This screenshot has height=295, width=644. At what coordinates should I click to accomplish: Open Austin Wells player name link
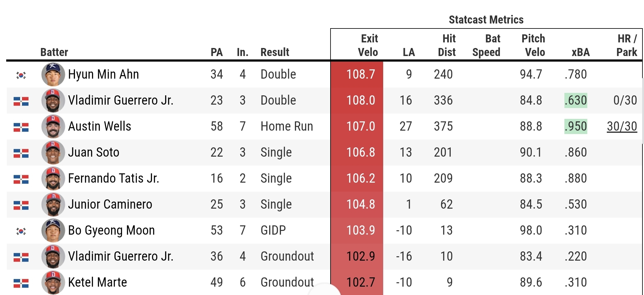[99, 126]
